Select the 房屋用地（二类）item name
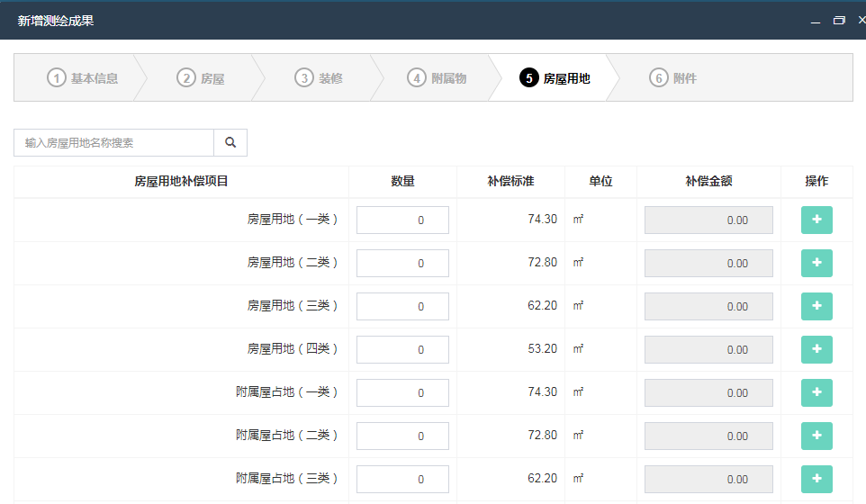 (x=293, y=262)
